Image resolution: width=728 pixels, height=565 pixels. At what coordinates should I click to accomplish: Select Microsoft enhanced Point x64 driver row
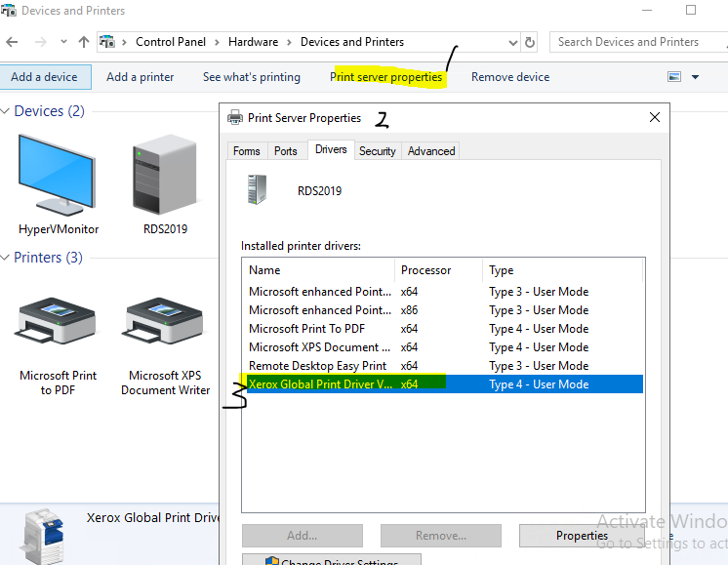point(443,292)
